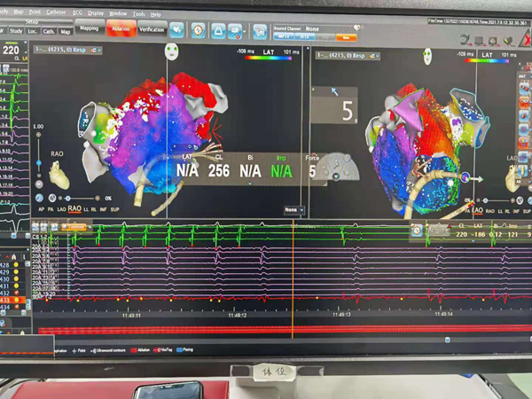Click the first blue toolbar icon after Verification
This screenshot has height=399, width=532.
[176, 31]
